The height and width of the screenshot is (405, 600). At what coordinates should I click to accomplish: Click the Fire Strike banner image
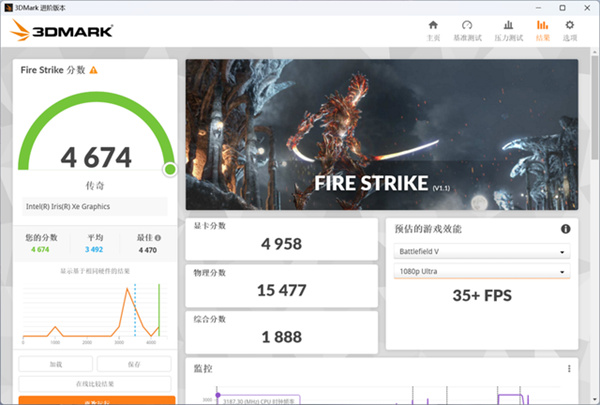(x=382, y=134)
